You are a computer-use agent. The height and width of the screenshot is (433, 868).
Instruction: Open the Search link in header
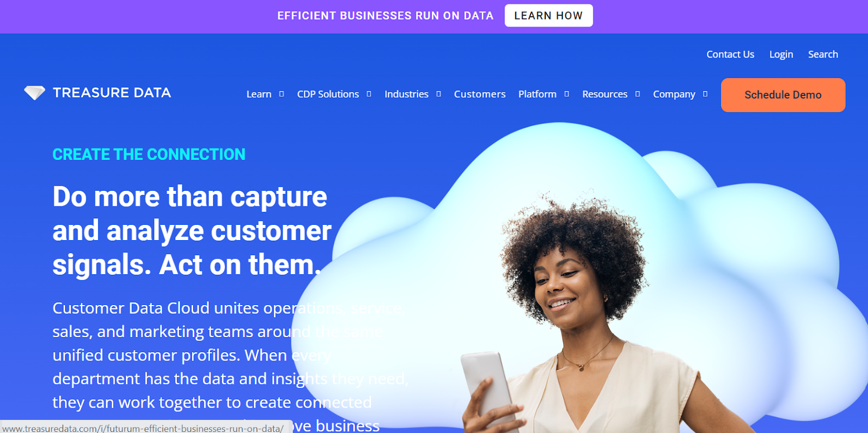click(823, 54)
